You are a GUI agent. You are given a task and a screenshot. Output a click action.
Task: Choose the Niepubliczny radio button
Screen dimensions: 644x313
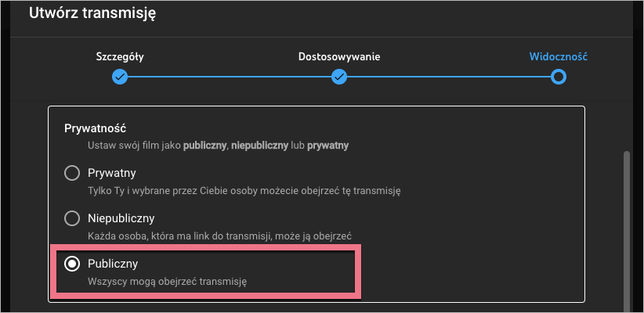click(72, 218)
